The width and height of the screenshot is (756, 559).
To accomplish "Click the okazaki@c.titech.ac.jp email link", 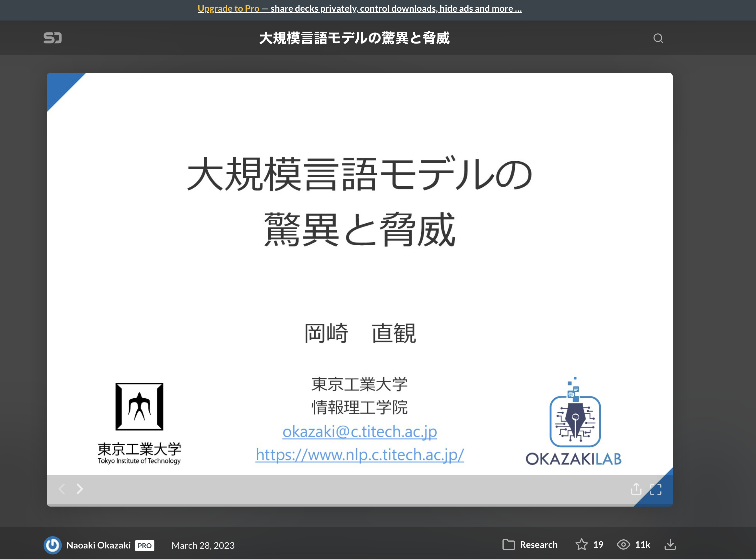I will [x=359, y=432].
